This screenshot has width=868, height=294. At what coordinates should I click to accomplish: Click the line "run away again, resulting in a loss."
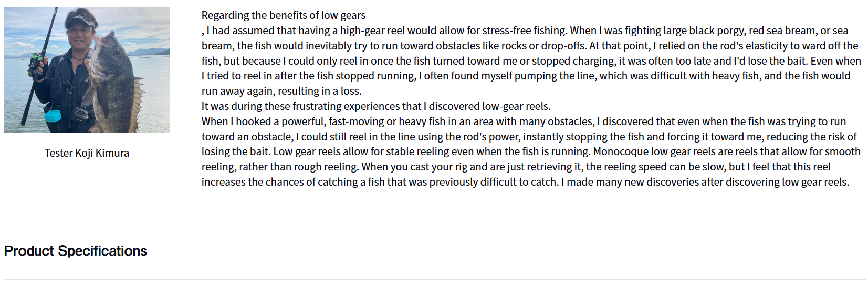tap(281, 91)
